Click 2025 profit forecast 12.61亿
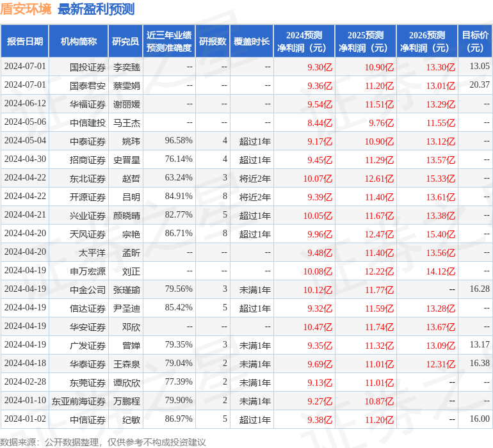Viewport: 493px width, 448px height. click(x=379, y=179)
